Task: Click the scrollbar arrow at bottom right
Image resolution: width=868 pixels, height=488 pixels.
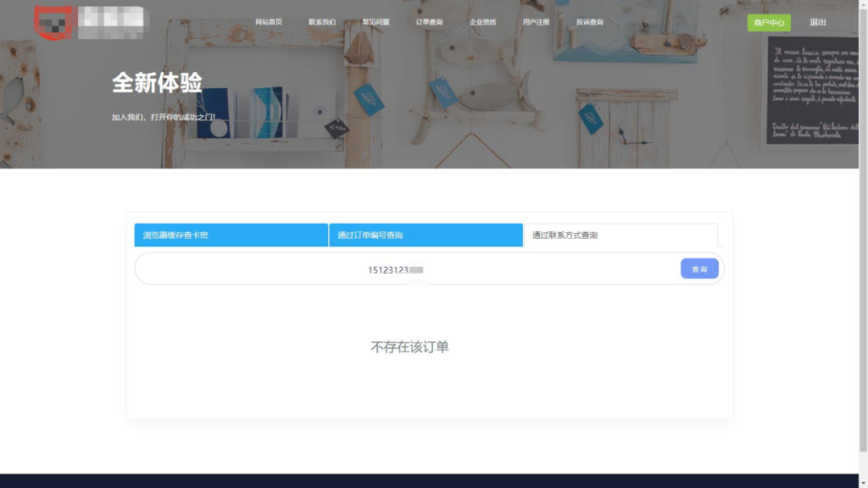Action: (861, 482)
